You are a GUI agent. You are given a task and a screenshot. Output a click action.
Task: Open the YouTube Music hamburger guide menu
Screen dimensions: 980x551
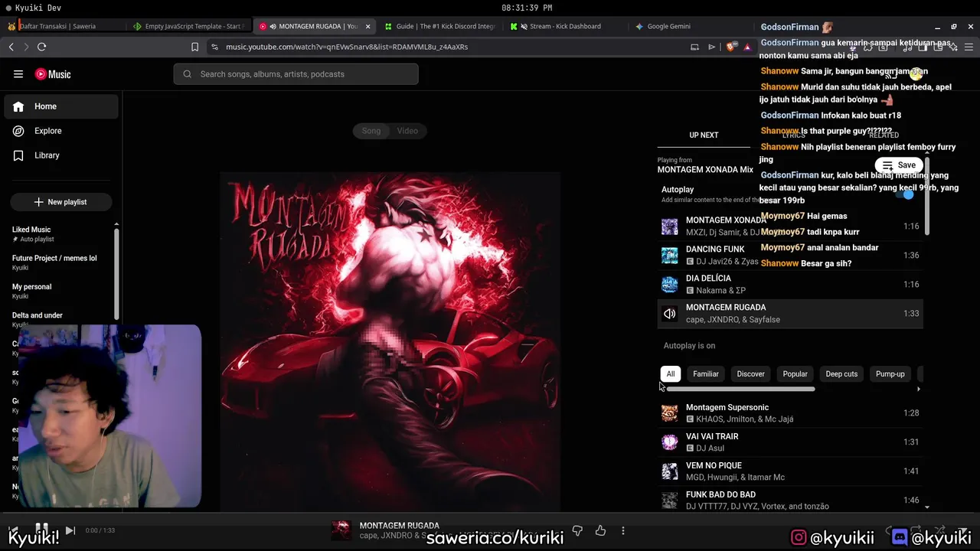click(18, 74)
